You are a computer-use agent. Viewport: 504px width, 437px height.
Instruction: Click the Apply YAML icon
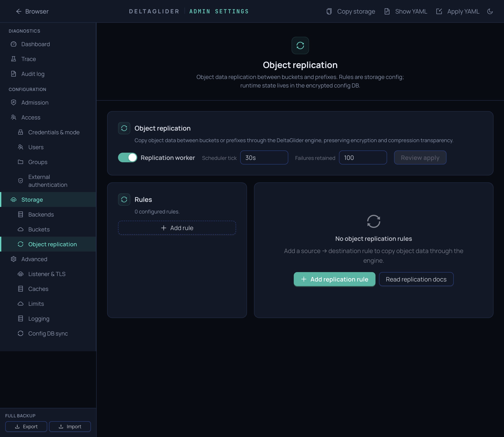pyautogui.click(x=439, y=11)
